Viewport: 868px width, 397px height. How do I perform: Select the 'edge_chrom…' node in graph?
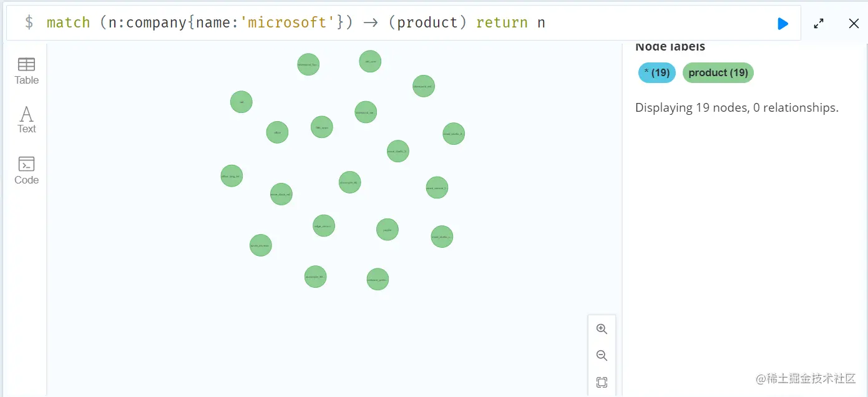click(324, 225)
